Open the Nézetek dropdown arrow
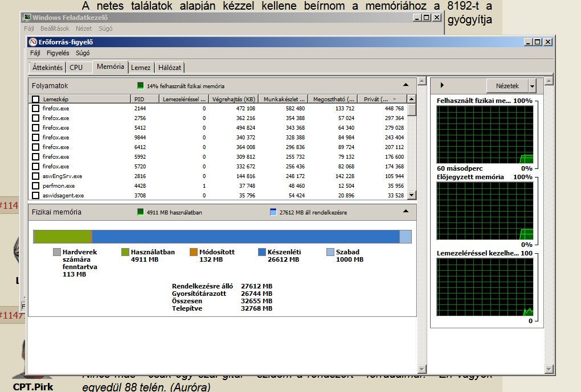This screenshot has width=581, height=392. 532,86
